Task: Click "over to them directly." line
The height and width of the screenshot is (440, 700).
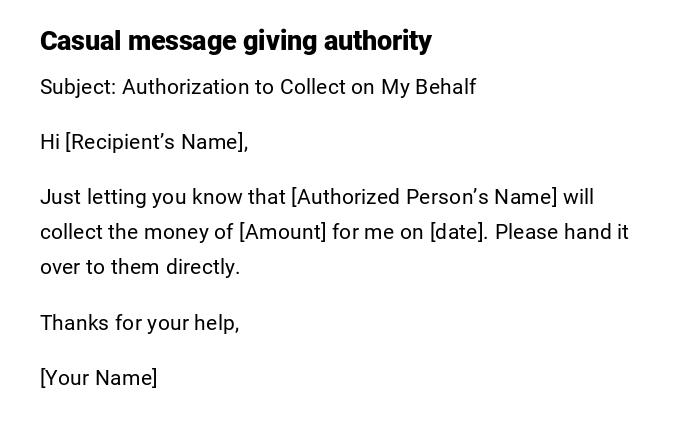Action: tap(140, 267)
